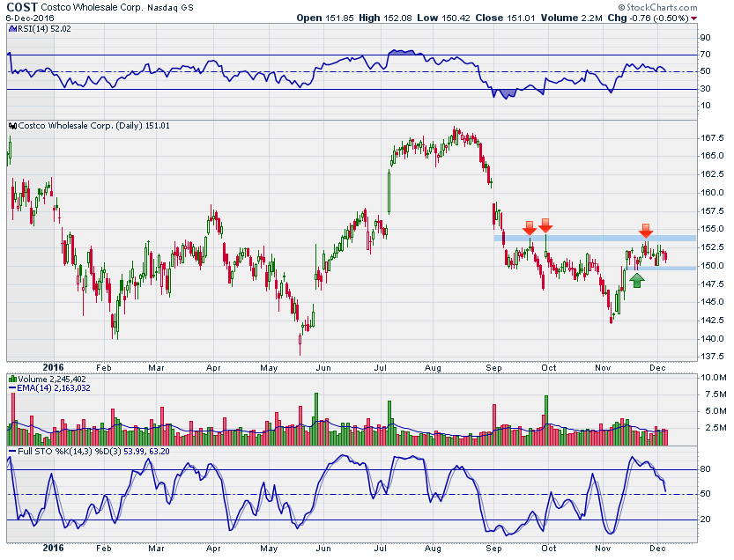
Task: Click the 150.0 price axis label
Action: point(712,266)
